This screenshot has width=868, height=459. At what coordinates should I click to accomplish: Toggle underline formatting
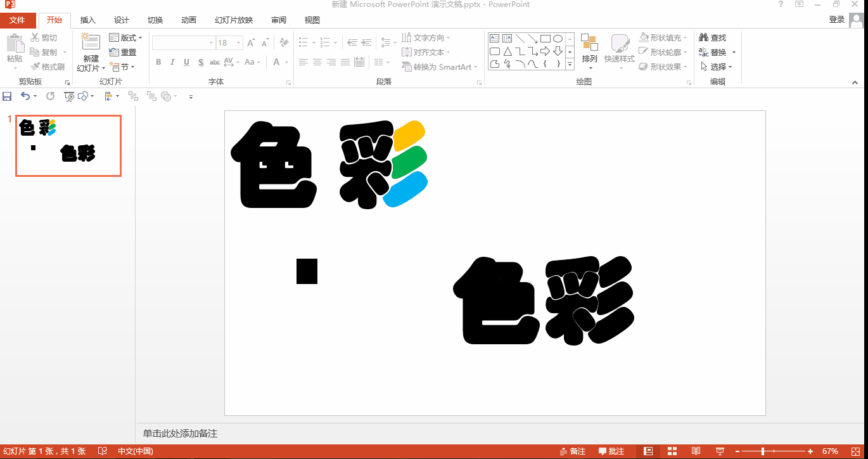click(185, 62)
